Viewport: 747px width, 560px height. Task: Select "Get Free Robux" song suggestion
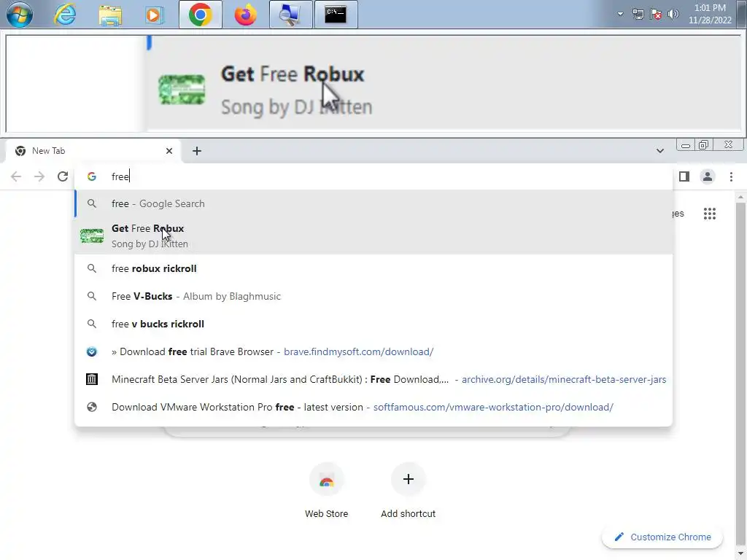click(373, 236)
